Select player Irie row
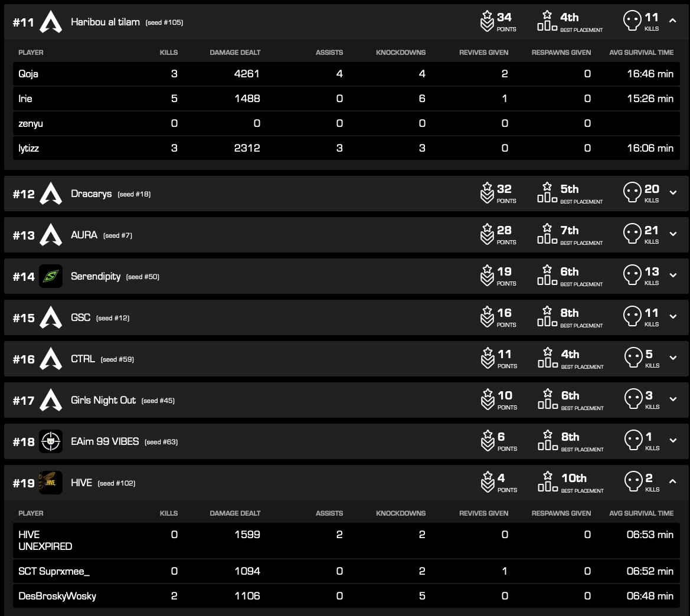Screen dimensions: 690x616 click(346, 99)
